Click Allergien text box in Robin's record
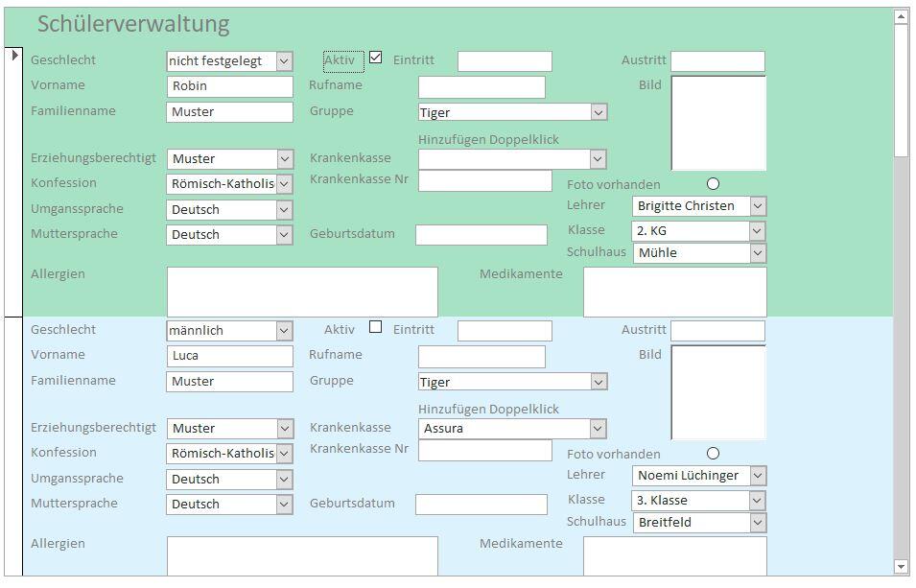The width and height of the screenshot is (916, 588). [x=302, y=292]
